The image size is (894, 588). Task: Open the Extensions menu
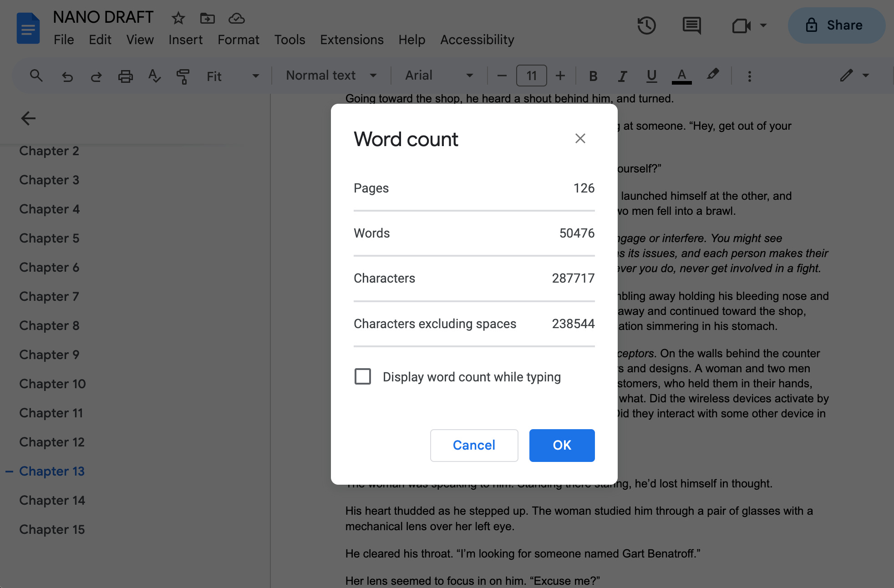[351, 40]
